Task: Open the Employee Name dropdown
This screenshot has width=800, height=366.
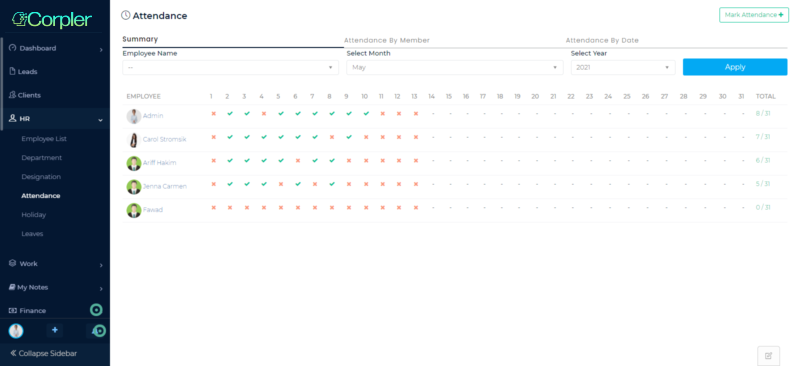Action: click(231, 67)
